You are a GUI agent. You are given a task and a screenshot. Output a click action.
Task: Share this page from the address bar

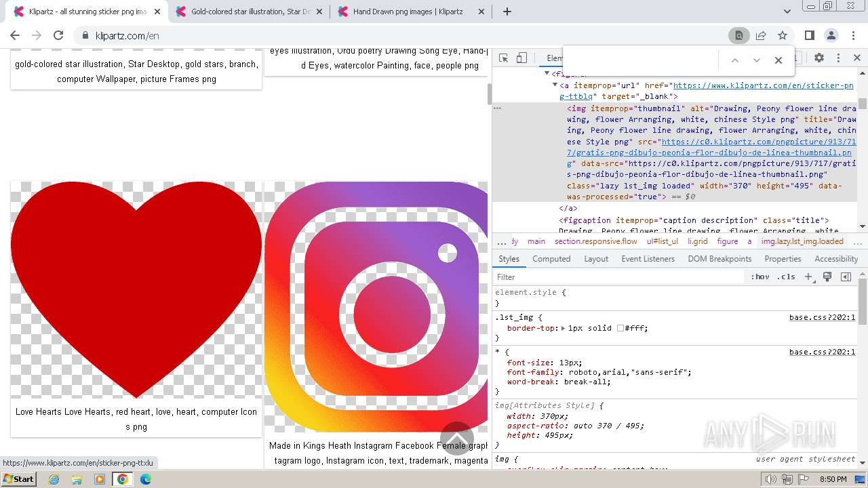pos(761,35)
